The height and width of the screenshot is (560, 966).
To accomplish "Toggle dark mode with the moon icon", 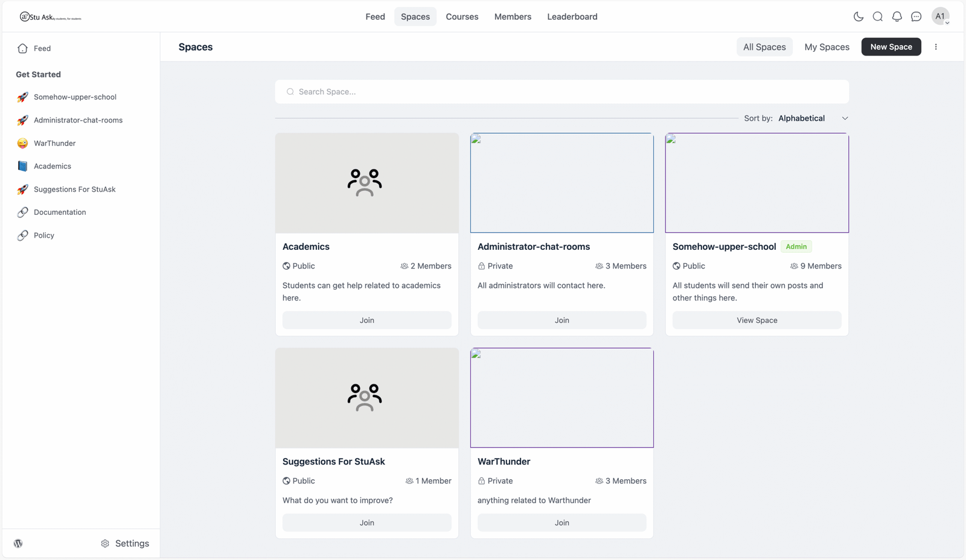I will tap(858, 17).
